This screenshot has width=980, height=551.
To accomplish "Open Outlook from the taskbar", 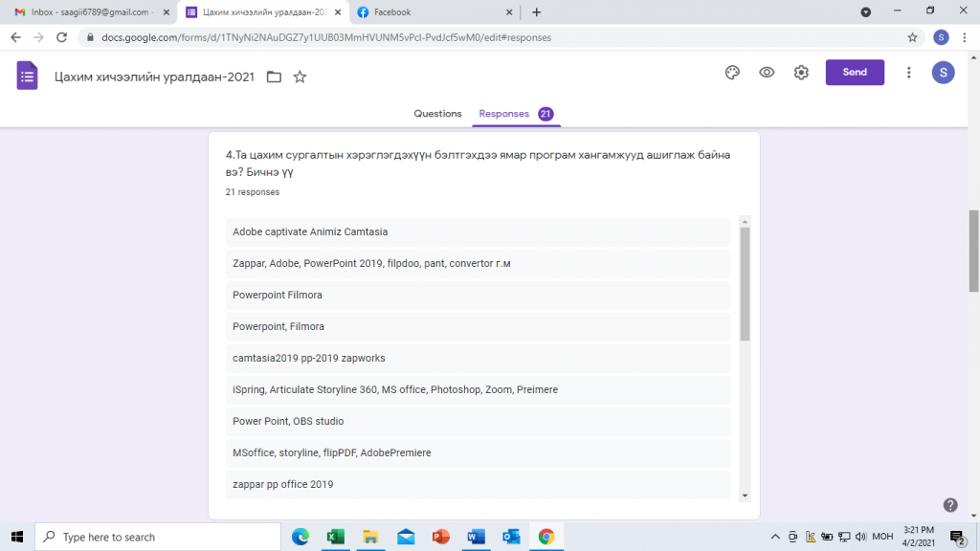I will pos(511,537).
